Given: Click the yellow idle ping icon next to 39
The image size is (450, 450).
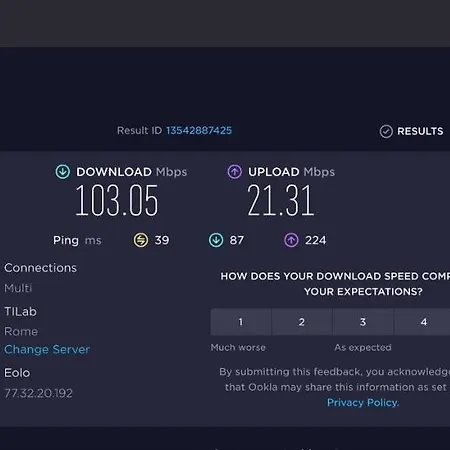Looking at the screenshot, I should point(141,240).
